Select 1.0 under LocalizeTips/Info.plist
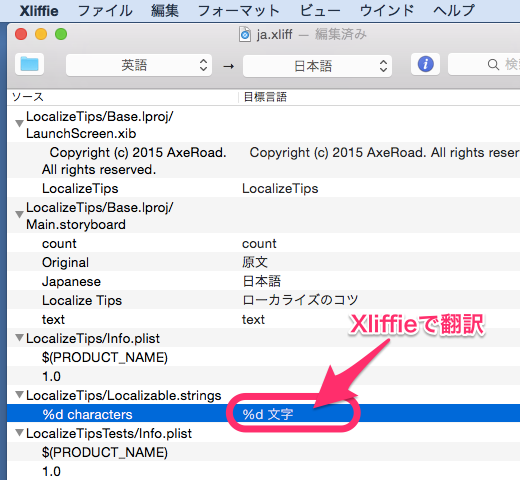Image resolution: width=520 pixels, height=480 pixels. pos(51,376)
